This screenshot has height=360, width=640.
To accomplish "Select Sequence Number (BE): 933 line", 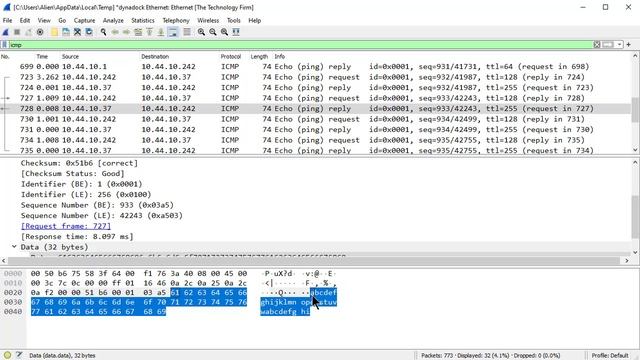I will pos(97,205).
